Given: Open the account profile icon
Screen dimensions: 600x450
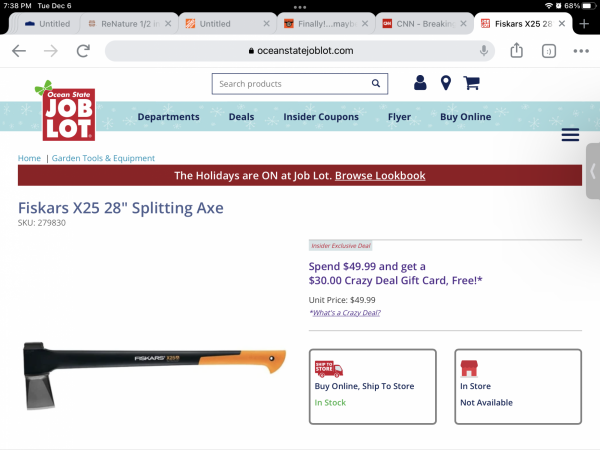Looking at the screenshot, I should click(x=420, y=83).
